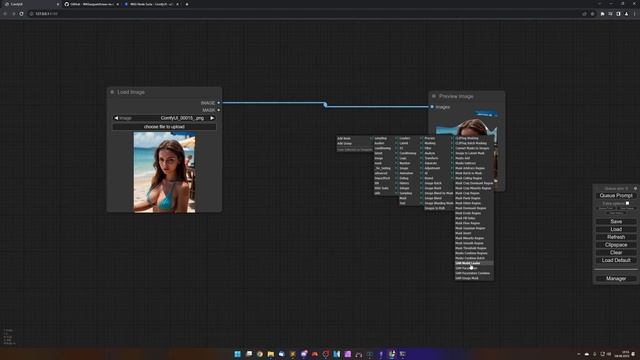640x360 pixels.
Task: Select SAM Parameters Combine menu item
Action: [x=474, y=273]
